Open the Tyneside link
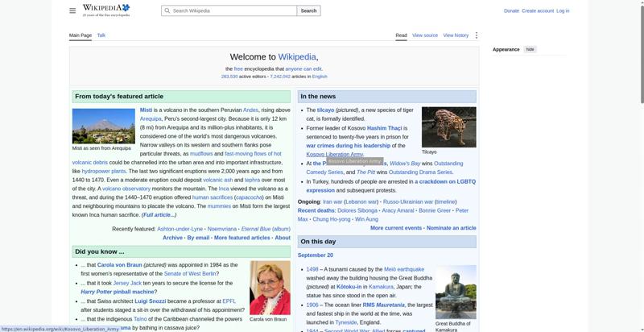This screenshot has height=332, width=644. click(346, 322)
